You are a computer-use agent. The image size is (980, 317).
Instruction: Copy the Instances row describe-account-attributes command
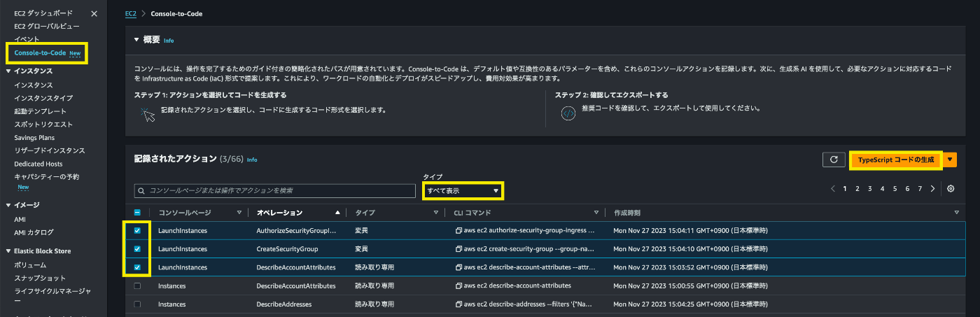coord(458,286)
